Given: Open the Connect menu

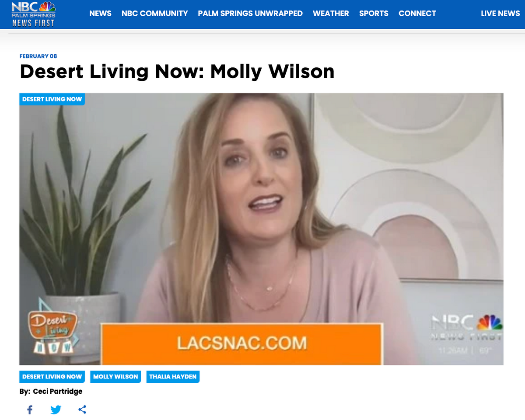Looking at the screenshot, I should point(417,14).
